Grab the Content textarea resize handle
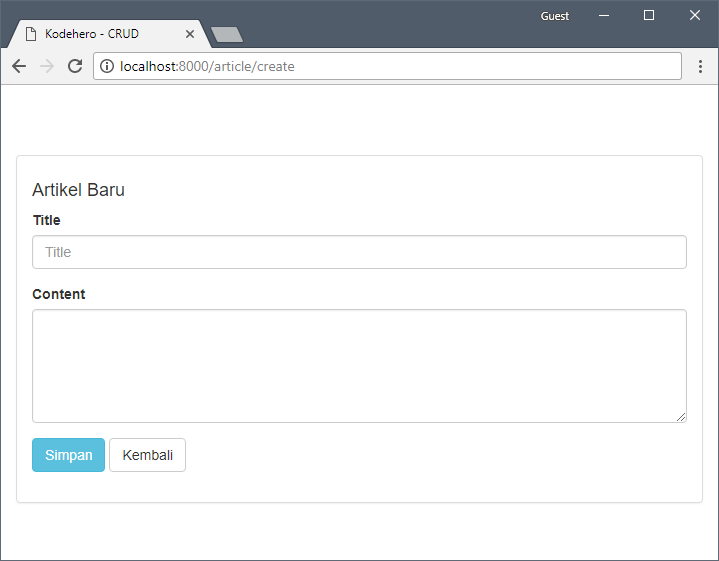 681,417
